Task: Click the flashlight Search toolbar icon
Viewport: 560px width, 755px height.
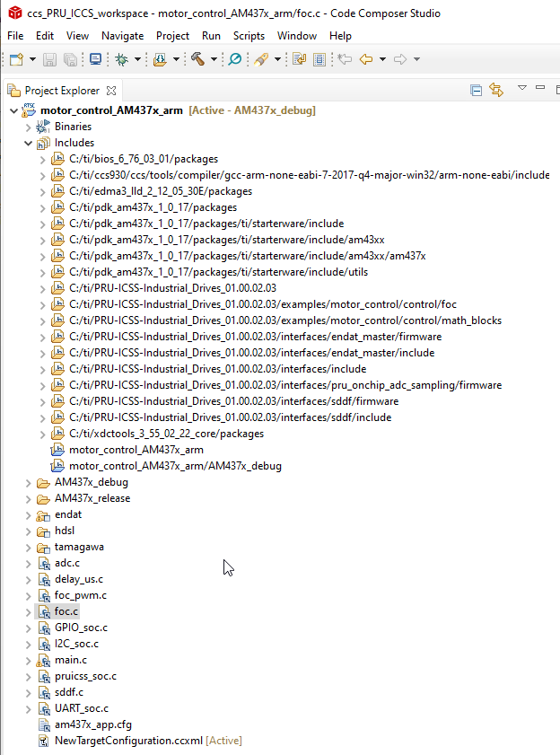Action: click(x=261, y=59)
